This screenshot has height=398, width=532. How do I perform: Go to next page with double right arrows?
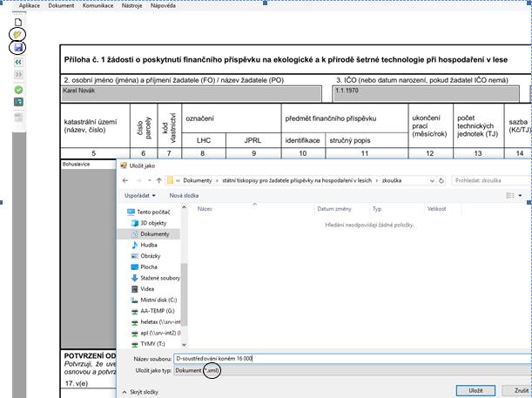pos(18,74)
